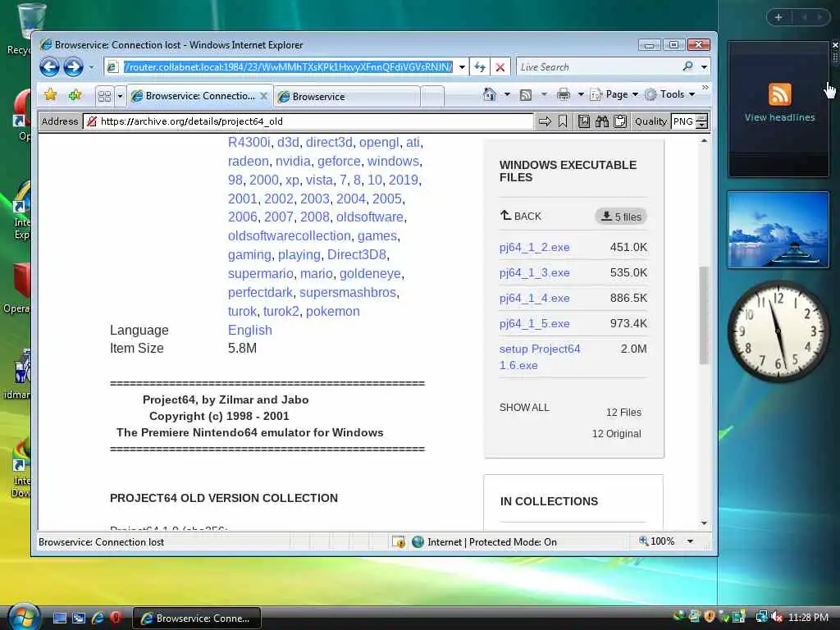840x630 pixels.
Task: Open the Tools menu dropdown
Action: [669, 95]
